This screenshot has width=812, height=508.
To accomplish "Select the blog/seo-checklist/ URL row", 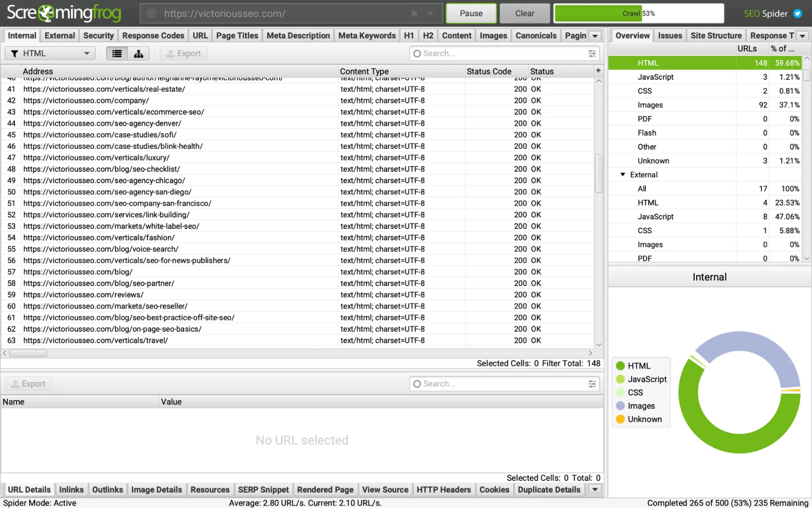I will (298, 169).
